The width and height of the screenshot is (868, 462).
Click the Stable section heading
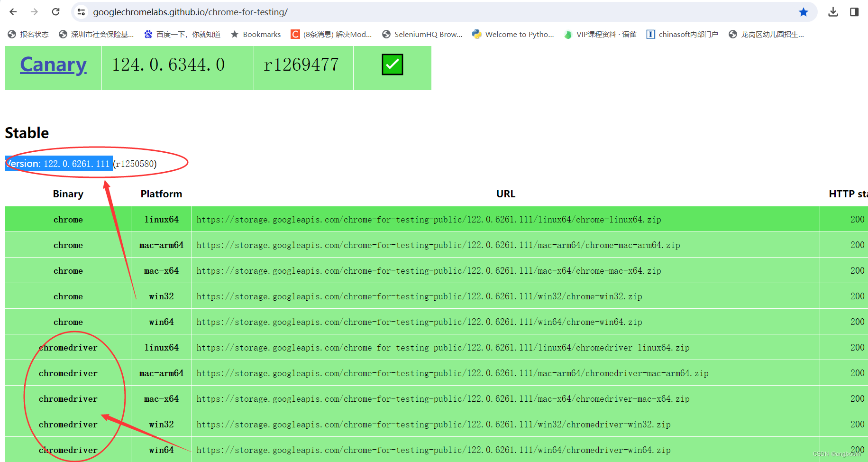click(27, 133)
